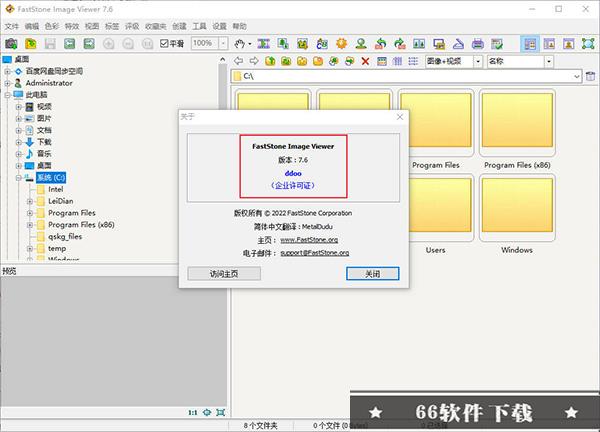Click the red X delete icon

tap(365, 61)
